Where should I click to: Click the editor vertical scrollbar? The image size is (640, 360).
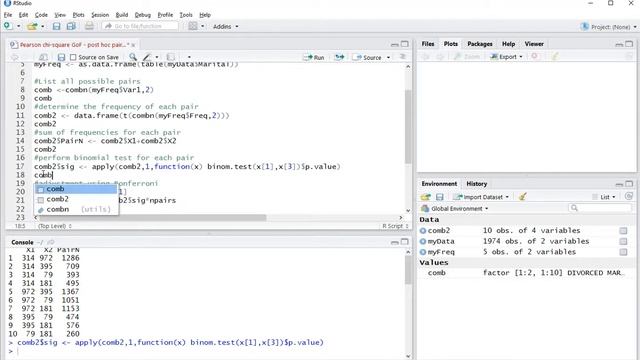click(x=408, y=127)
